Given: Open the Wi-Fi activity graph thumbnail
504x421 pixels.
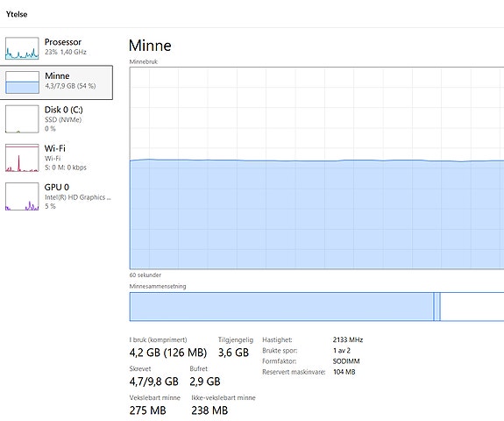Looking at the screenshot, I should (x=22, y=158).
